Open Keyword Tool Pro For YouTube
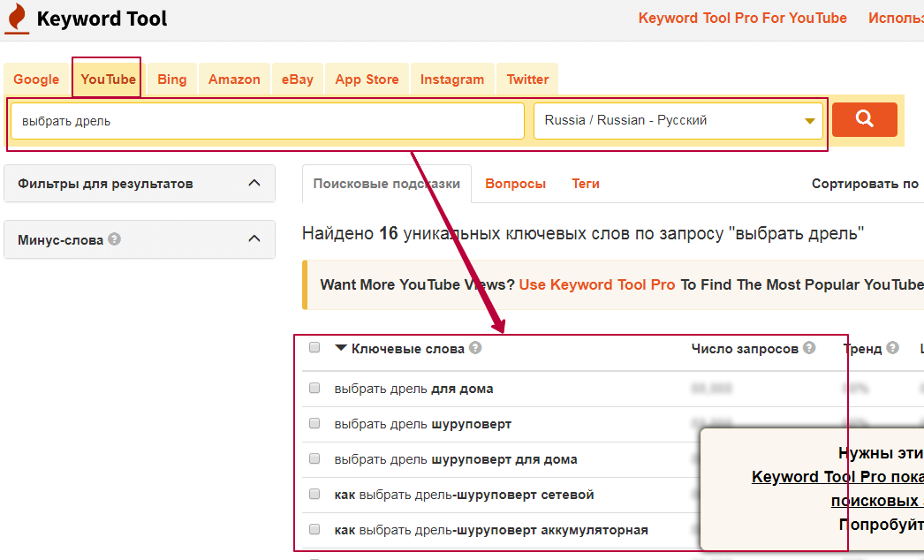 [x=742, y=18]
